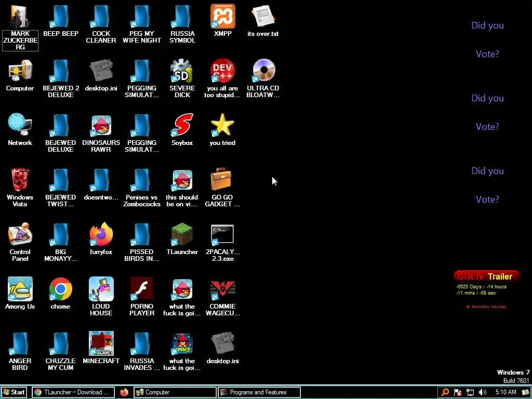The image size is (532, 399).
Task: Click the 5:10 AM taskbar clock
Action: [x=506, y=392]
